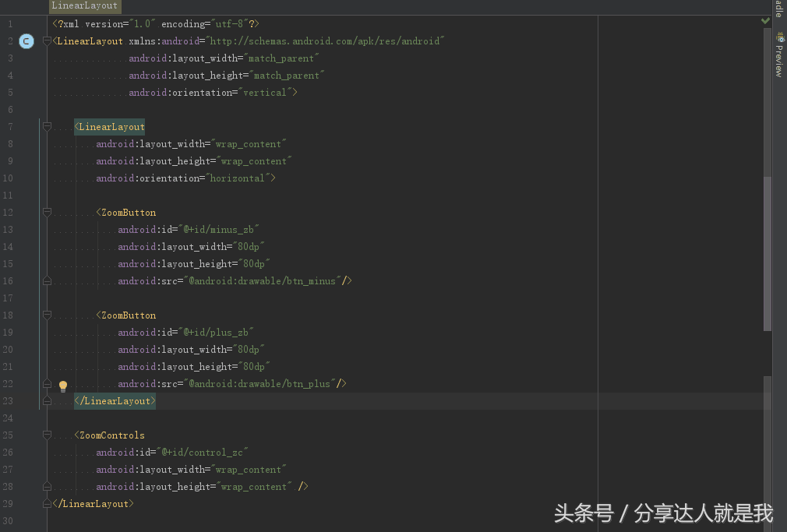Click line number 13 in the gutter
The height and width of the screenshot is (532, 787).
point(9,229)
